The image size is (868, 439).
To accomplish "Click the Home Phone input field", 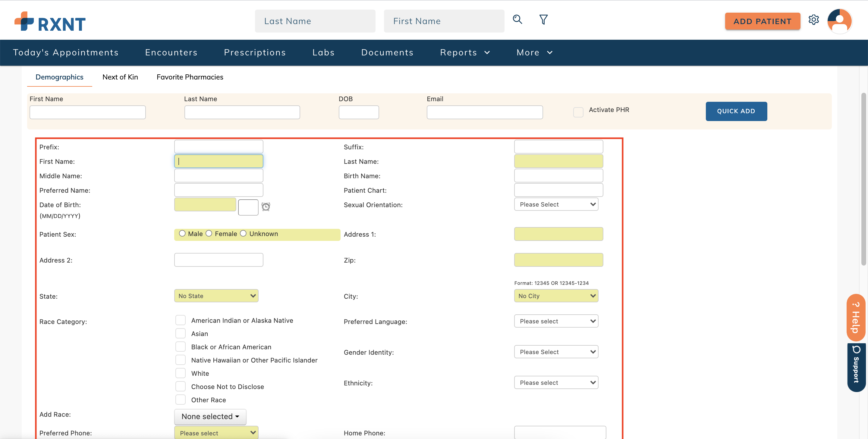I will point(560,433).
